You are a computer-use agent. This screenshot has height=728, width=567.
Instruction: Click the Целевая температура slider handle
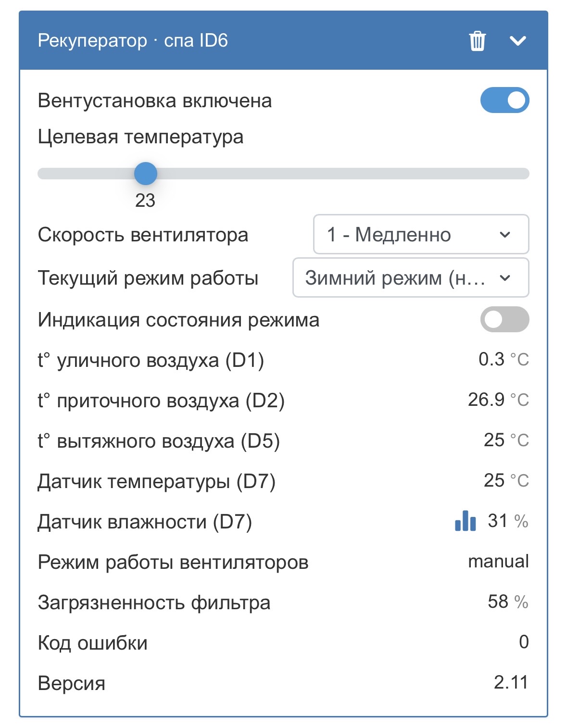click(145, 174)
